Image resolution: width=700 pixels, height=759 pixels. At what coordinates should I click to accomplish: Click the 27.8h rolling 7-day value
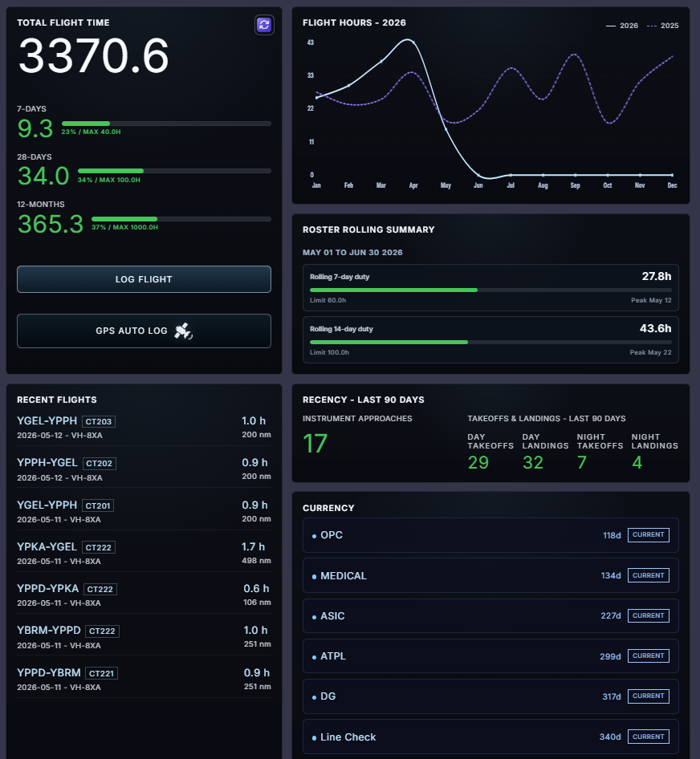click(x=657, y=276)
